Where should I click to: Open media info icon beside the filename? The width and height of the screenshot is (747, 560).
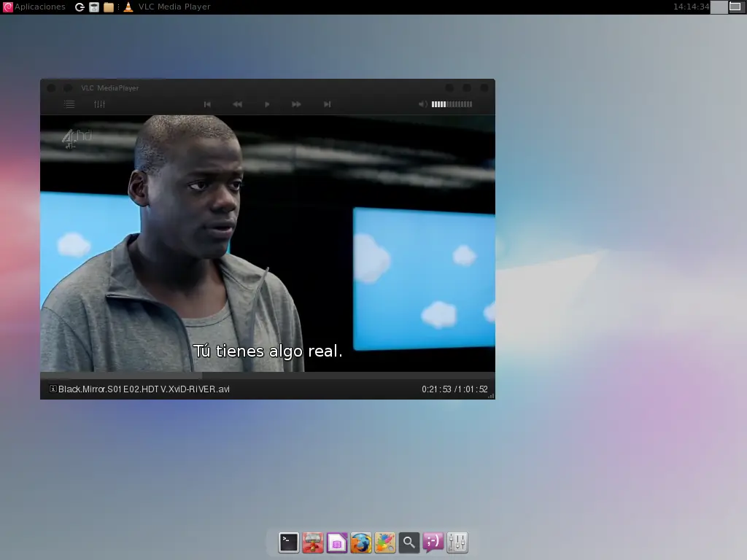point(53,389)
